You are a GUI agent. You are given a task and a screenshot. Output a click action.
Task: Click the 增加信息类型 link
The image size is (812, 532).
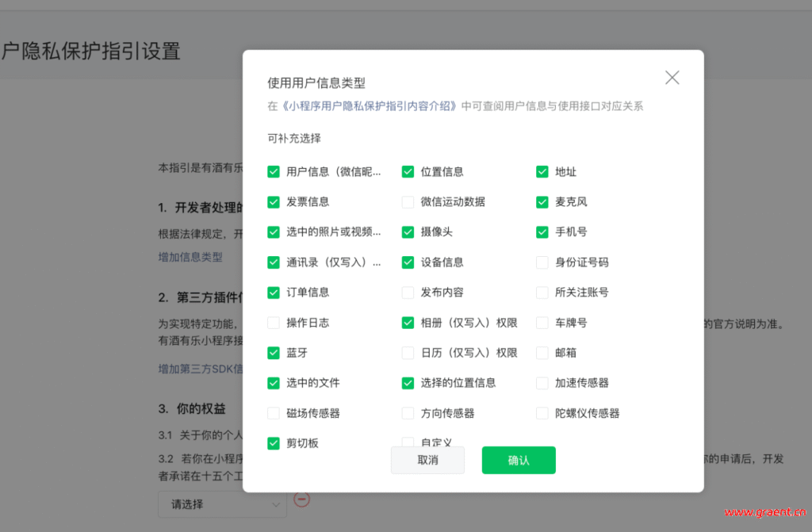(190, 257)
